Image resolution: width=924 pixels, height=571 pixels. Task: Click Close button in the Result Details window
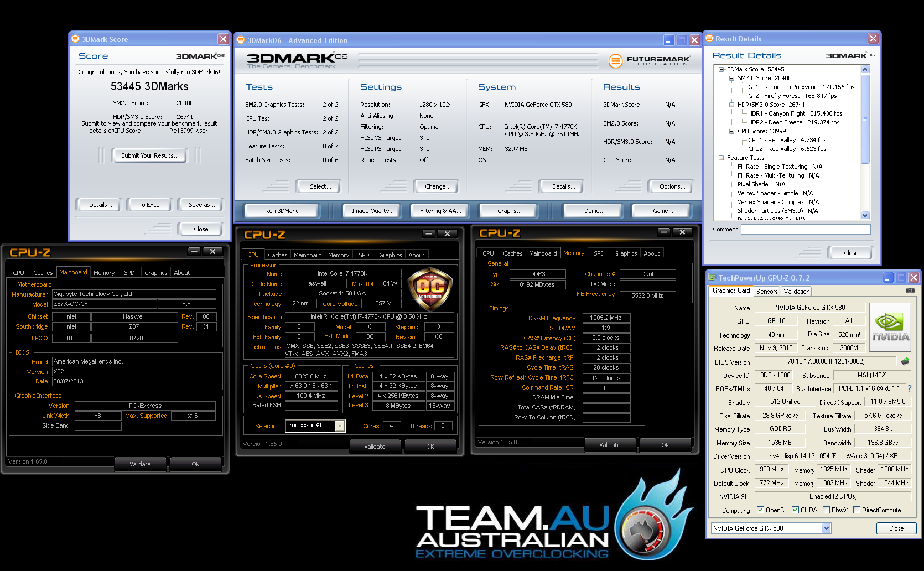point(851,253)
